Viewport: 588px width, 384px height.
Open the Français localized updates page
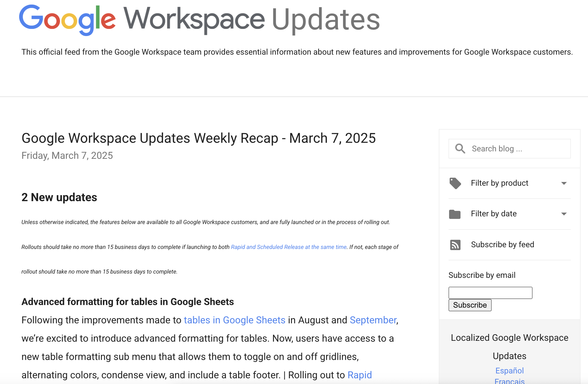click(x=509, y=381)
